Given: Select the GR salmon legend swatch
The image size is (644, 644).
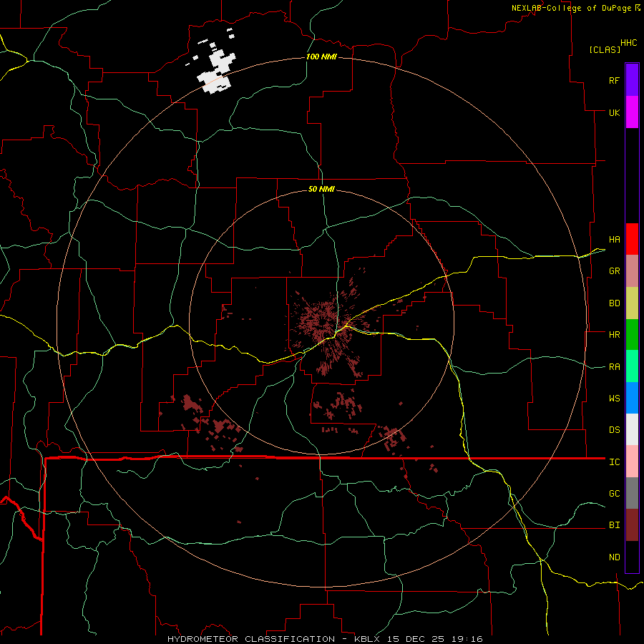Looking at the screenshot, I should (632, 271).
